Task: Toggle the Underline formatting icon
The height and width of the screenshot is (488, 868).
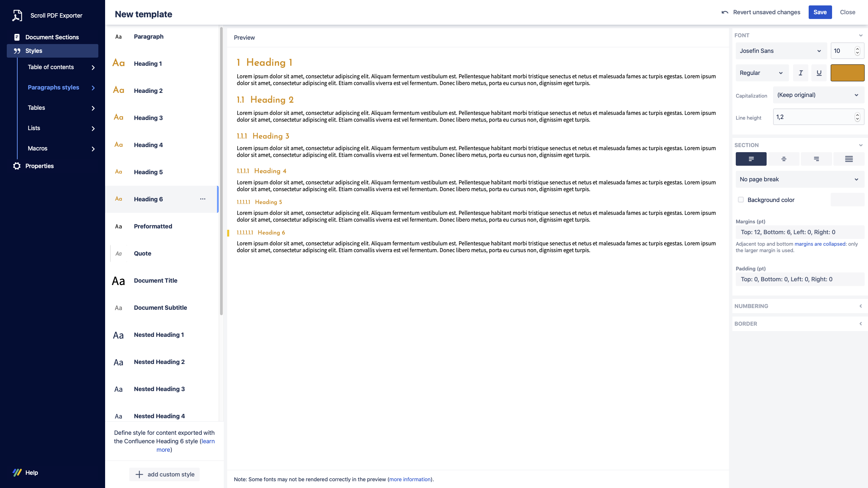Action: pyautogui.click(x=819, y=73)
